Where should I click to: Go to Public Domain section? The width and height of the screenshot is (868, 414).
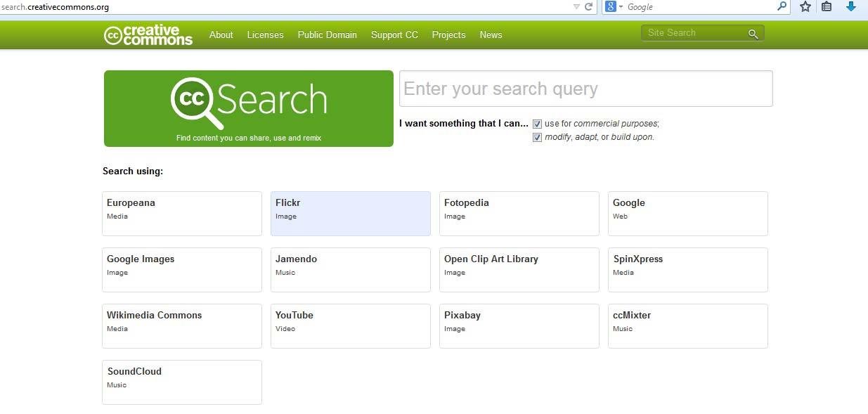[328, 34]
